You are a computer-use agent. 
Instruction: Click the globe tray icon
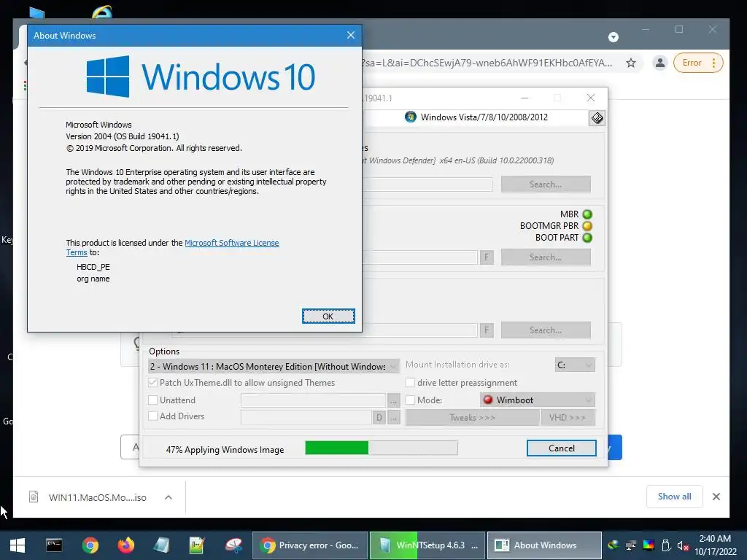pos(613,545)
